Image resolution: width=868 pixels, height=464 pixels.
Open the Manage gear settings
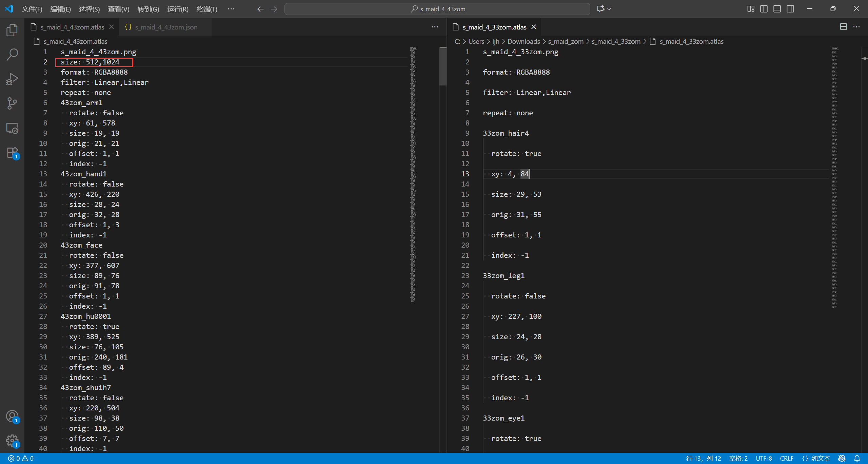click(12, 441)
